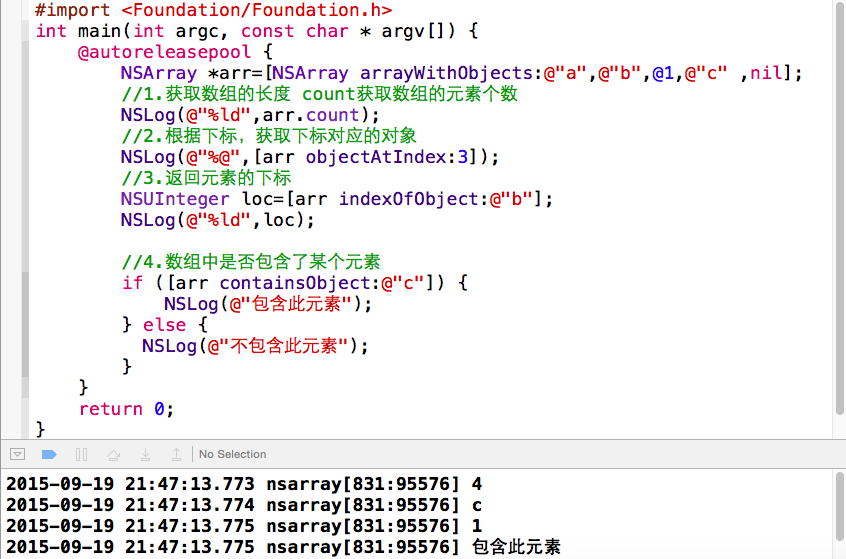Toggle breakpoints with the blue breakpoint icon

click(49, 454)
